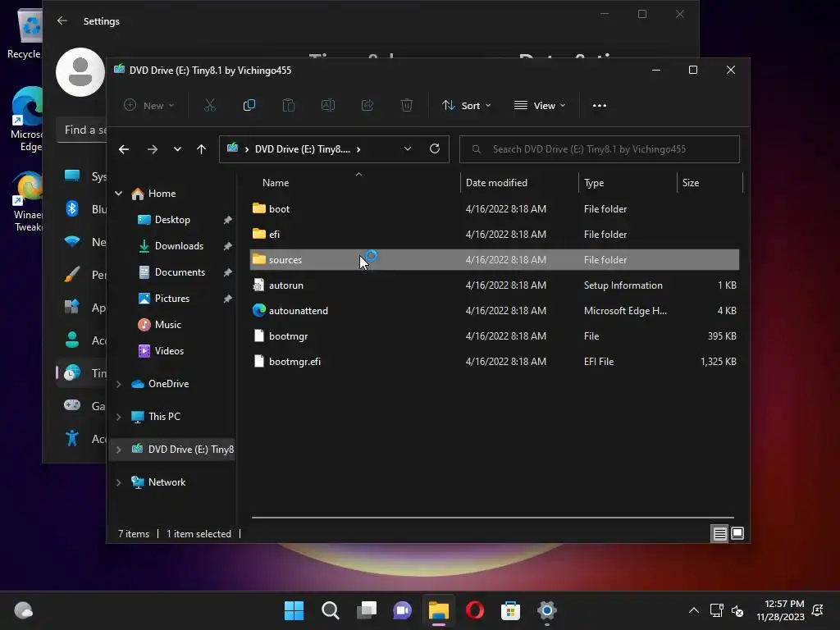Launch Opera browser from taskbar
The image size is (840, 630).
(x=475, y=610)
